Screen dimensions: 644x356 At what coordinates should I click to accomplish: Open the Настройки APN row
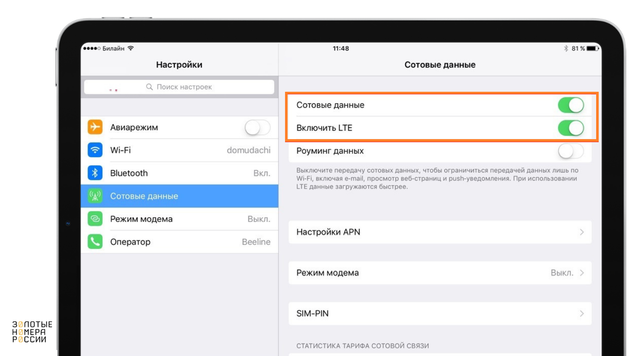440,232
